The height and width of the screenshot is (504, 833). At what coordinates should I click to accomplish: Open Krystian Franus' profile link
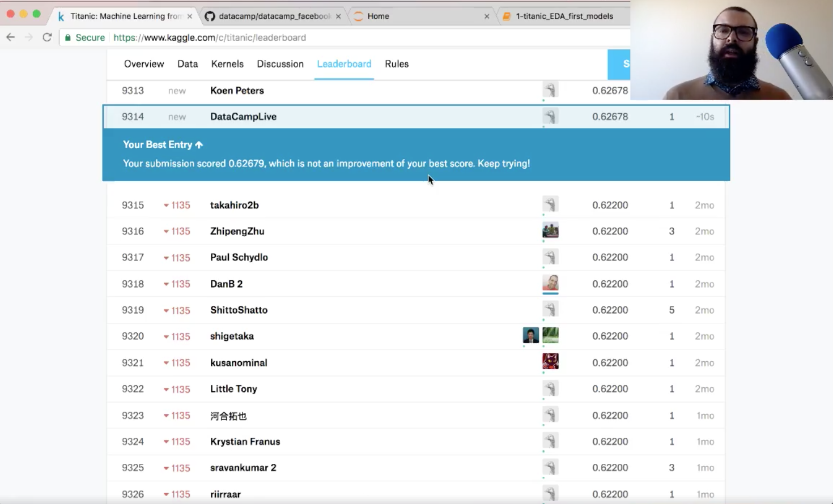(245, 441)
